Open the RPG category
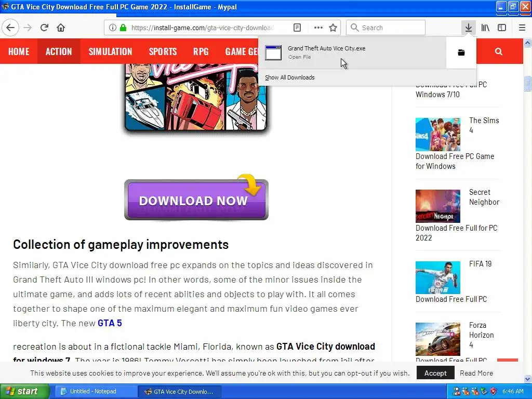Screen dimensions: 532x399 tap(201, 51)
